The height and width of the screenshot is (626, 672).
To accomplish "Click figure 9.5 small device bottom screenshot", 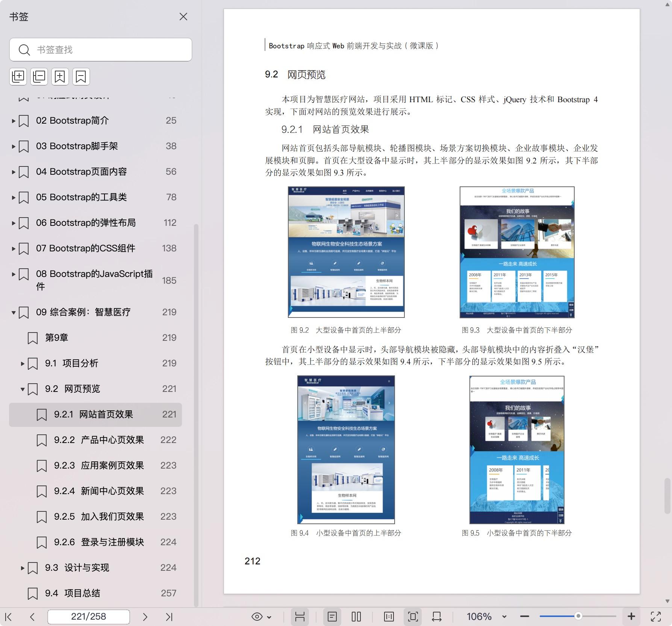I will 517,450.
